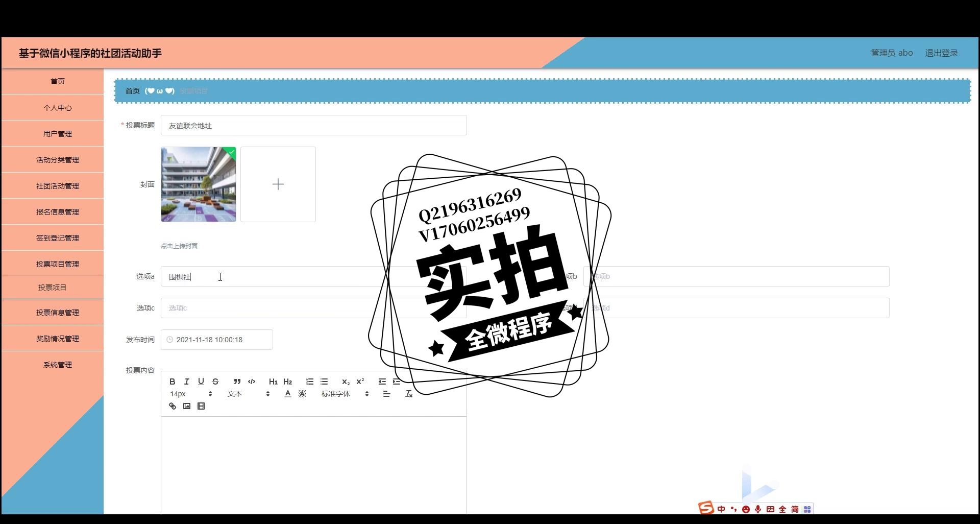980x524 pixels.
Task: Open the IME emoji panel
Action: tap(746, 509)
